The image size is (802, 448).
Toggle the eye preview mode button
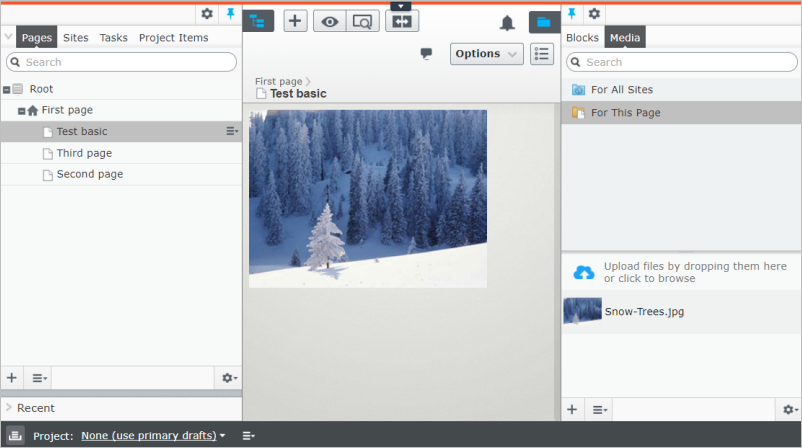coord(329,21)
